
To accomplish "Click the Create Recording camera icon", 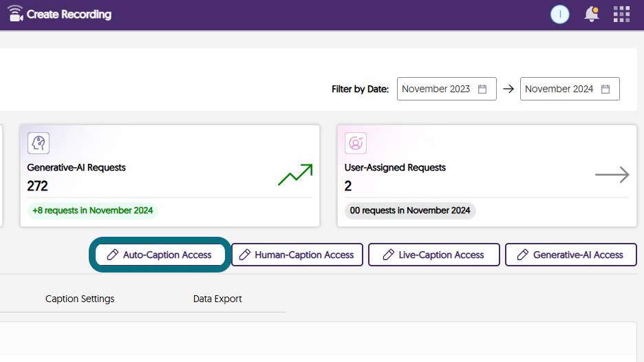I will pos(15,14).
